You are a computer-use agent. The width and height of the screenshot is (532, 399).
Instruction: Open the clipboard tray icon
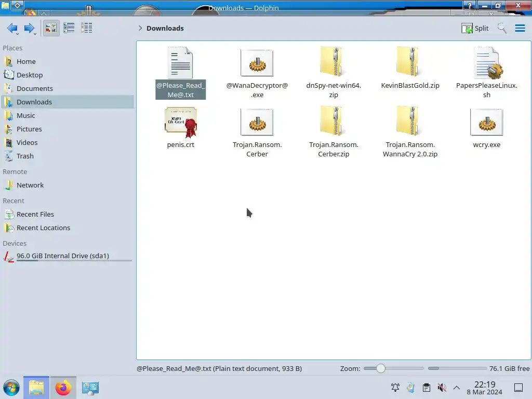tap(427, 388)
